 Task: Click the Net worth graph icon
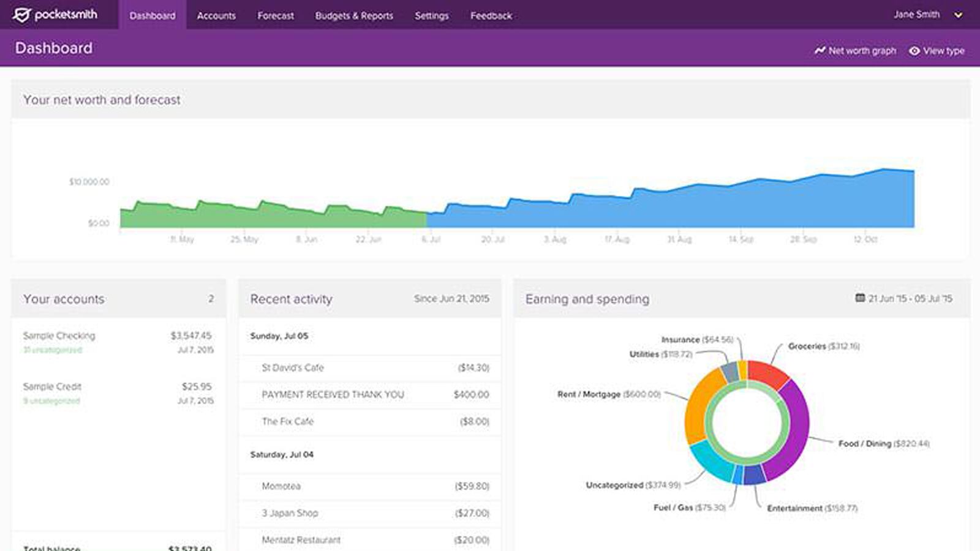point(820,51)
